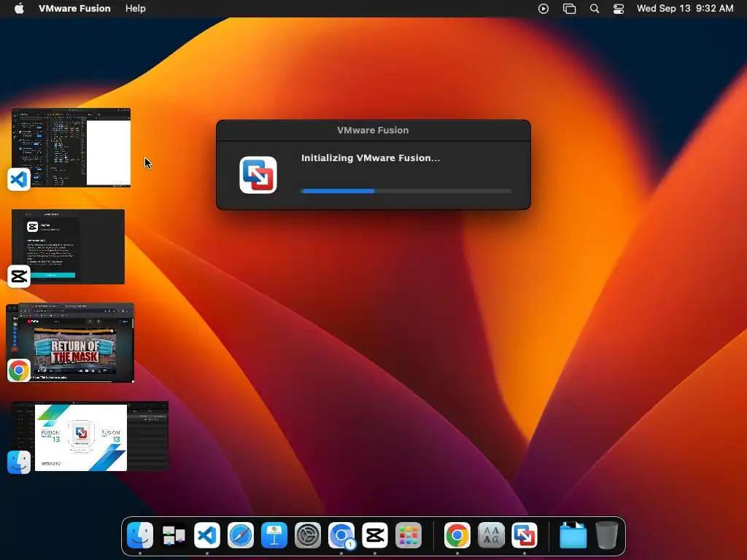The height and width of the screenshot is (560, 747).
Task: Open Mission Control in the dock
Action: tap(174, 535)
